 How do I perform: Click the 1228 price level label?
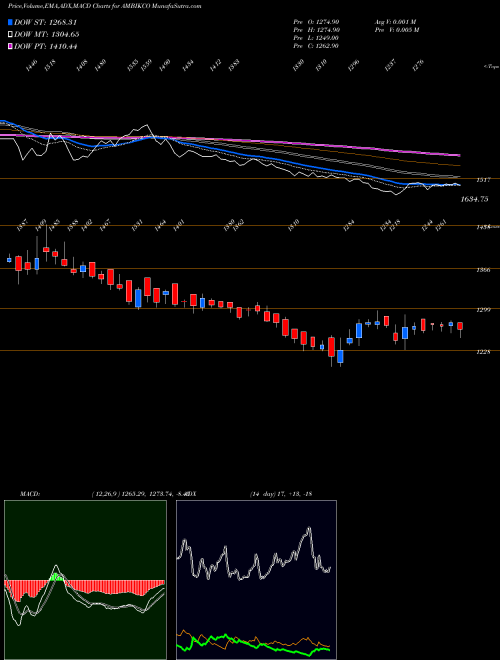[483, 352]
